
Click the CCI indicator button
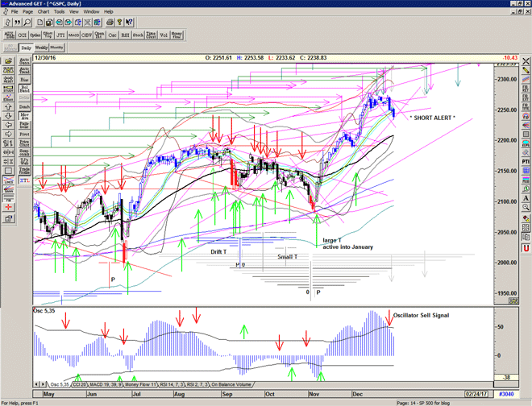tap(25, 35)
